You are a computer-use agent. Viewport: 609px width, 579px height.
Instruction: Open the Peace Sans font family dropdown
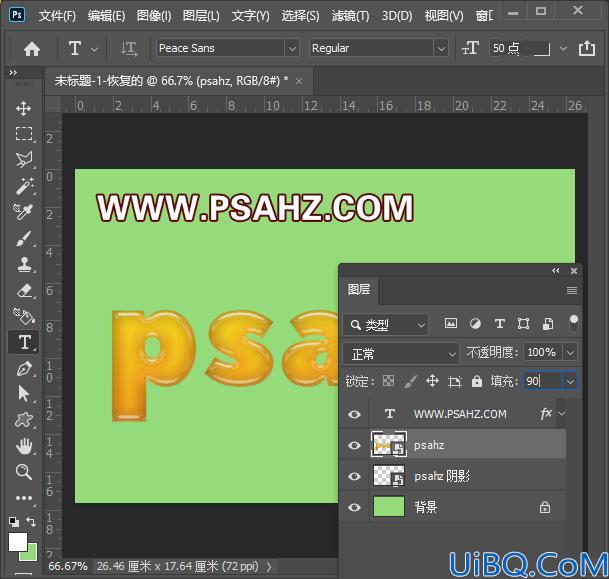pyautogui.click(x=292, y=49)
